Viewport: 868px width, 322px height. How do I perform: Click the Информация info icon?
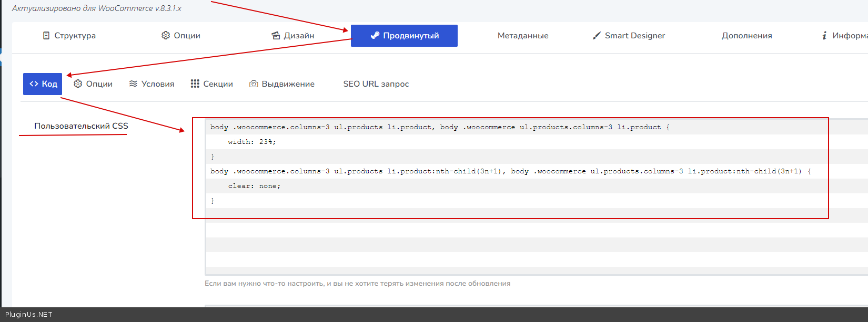824,36
